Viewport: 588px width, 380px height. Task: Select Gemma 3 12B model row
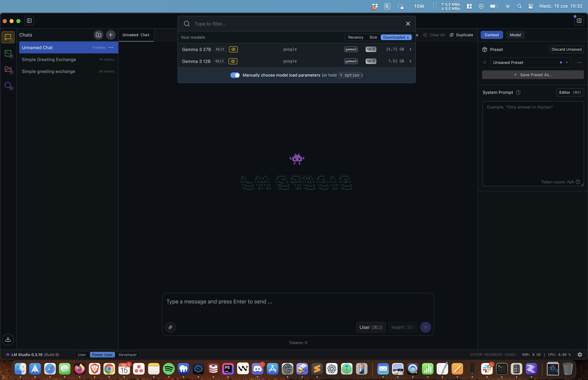click(297, 61)
